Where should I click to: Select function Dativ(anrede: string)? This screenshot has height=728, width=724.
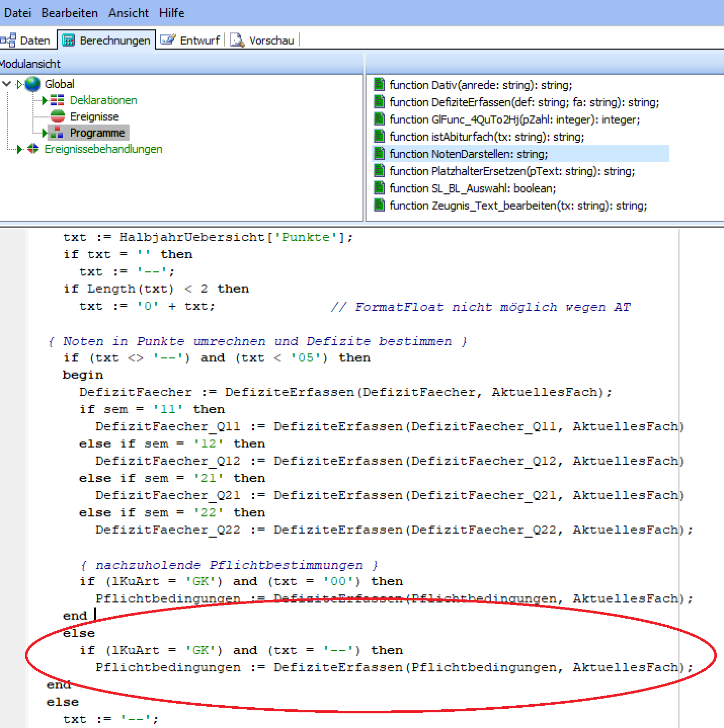coord(480,85)
